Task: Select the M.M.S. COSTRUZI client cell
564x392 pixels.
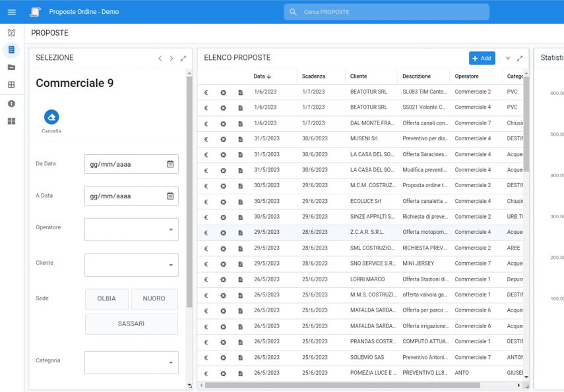Action: [x=373, y=294]
